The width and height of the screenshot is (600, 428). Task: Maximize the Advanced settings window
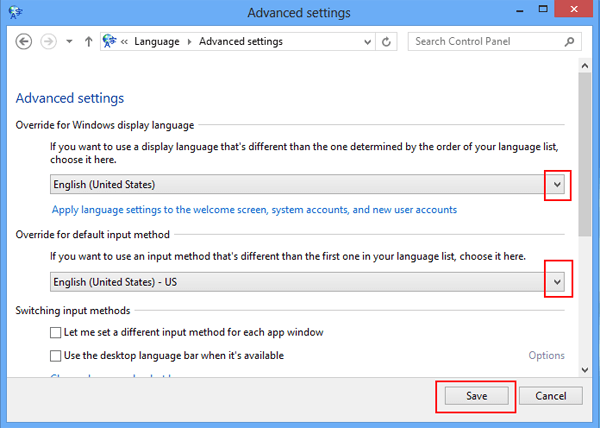(x=543, y=9)
